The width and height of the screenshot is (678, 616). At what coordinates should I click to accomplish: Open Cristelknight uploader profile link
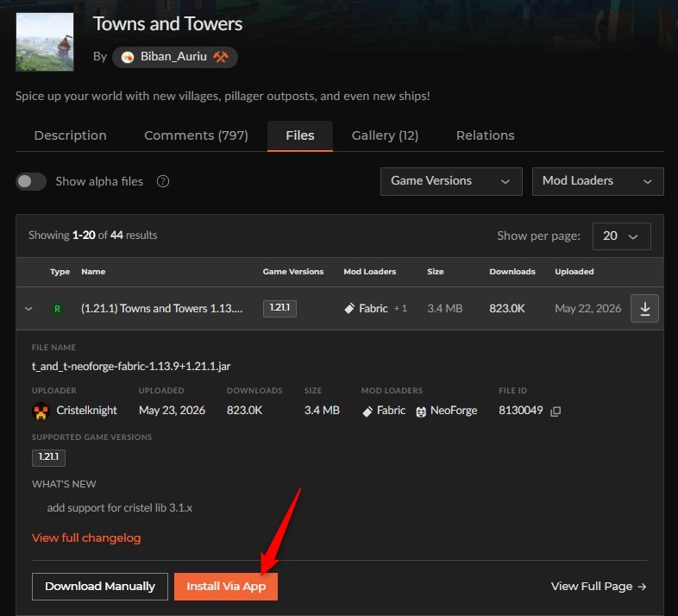[x=86, y=411]
